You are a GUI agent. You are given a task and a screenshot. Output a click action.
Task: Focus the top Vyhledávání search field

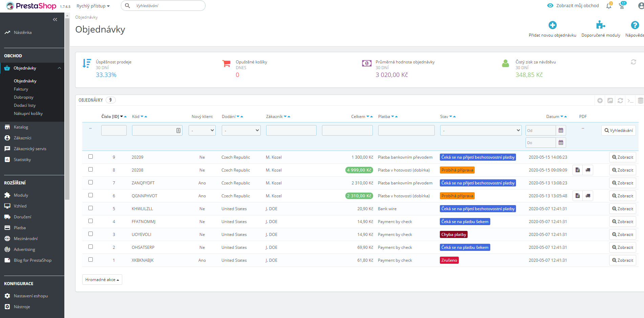(x=163, y=6)
